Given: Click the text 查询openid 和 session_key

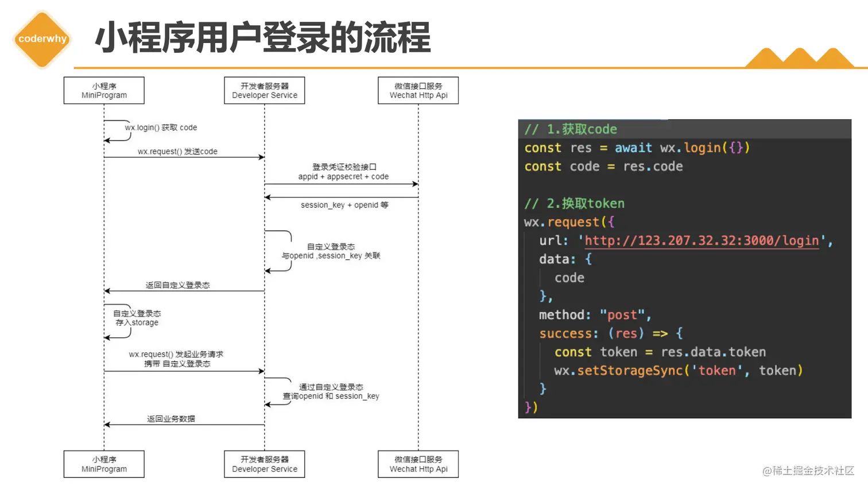Looking at the screenshot, I should 331,396.
